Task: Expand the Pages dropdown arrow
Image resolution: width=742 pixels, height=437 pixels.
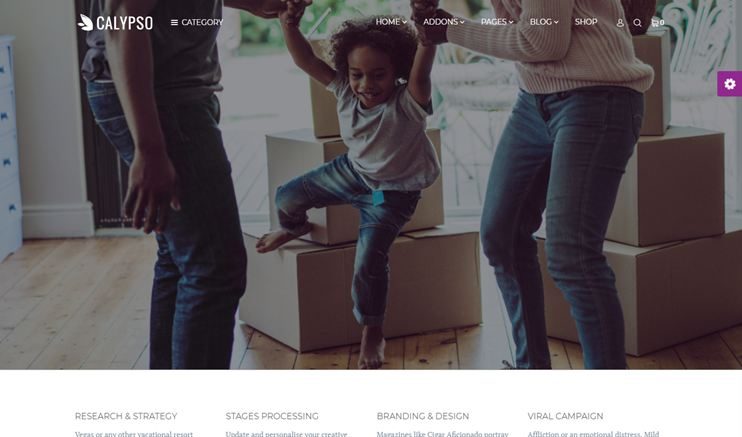Action: tap(511, 22)
